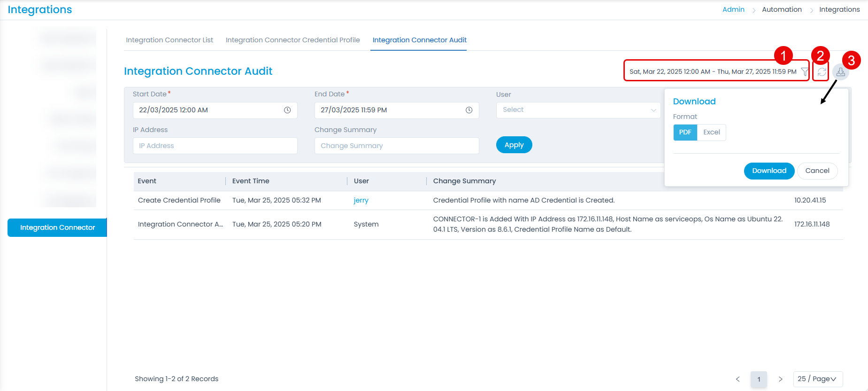
Task: Go to next page arrow
Action: pos(780,379)
